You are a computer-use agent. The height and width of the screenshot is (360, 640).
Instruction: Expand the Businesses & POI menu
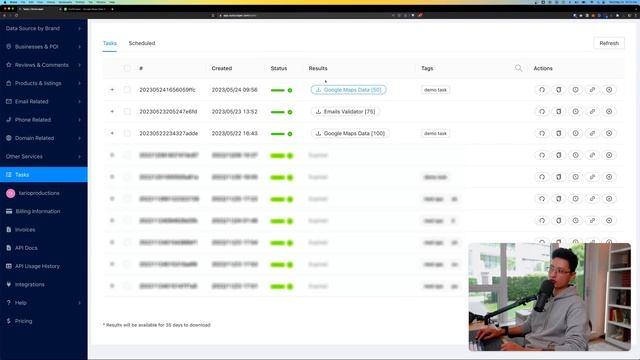coord(43,47)
